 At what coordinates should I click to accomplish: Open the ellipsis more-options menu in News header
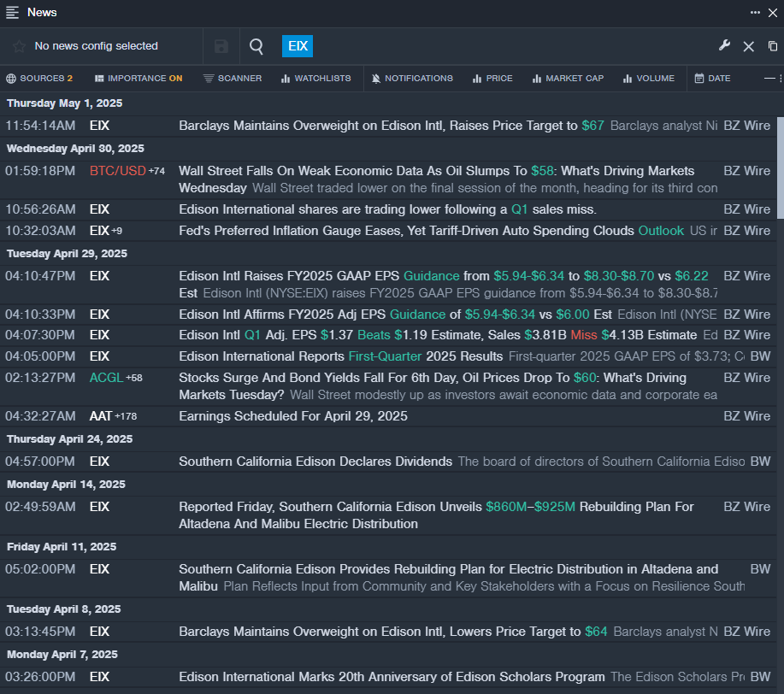(x=755, y=13)
